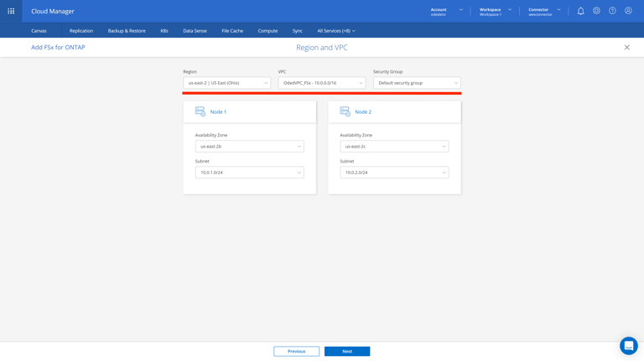Click the Previous button

point(296,351)
